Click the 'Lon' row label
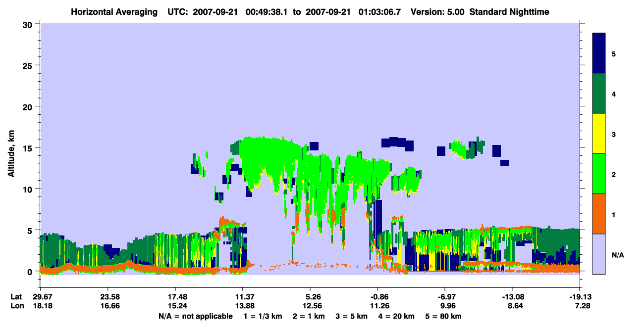This screenshot has height=330, width=644. pyautogui.click(x=17, y=306)
